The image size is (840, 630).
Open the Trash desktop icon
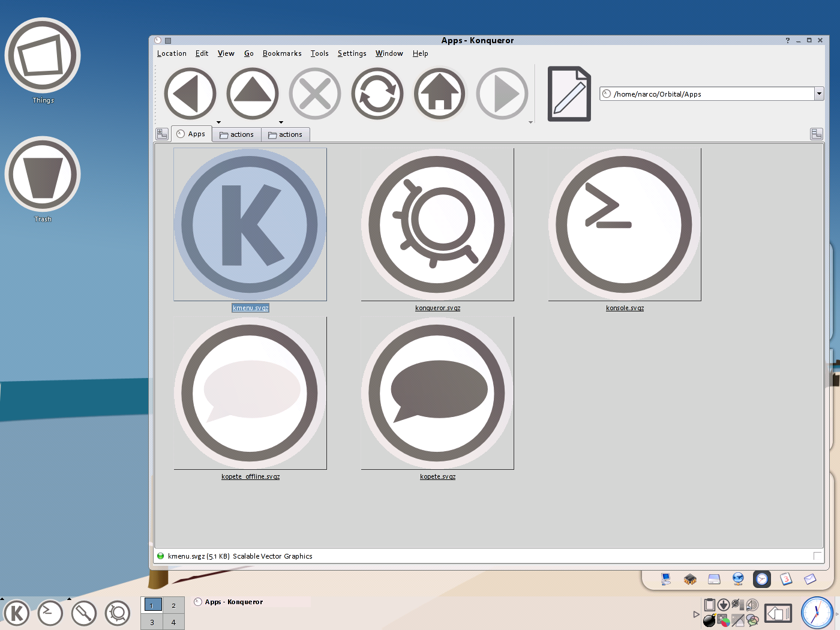point(43,174)
